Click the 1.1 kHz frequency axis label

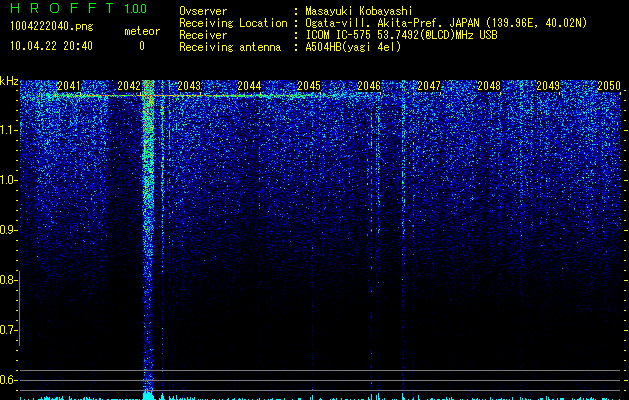[x=9, y=130]
